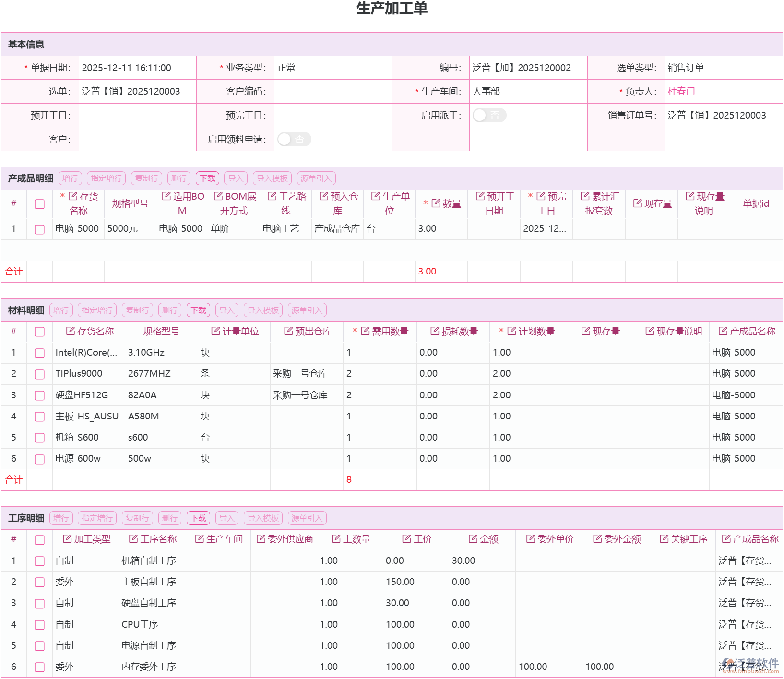Click the 预开工日 date input field
This screenshot has width=784, height=679.
pyautogui.click(x=137, y=115)
